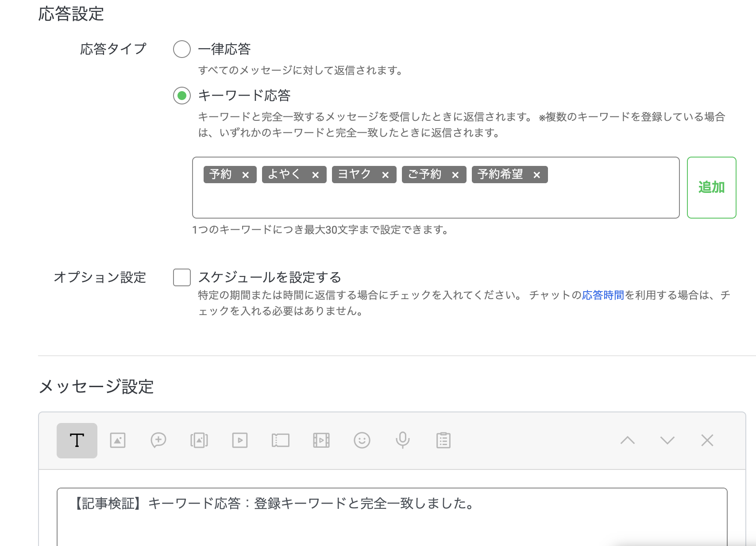Select the キーワード応答 radio button
The height and width of the screenshot is (546, 756).
[x=182, y=96]
